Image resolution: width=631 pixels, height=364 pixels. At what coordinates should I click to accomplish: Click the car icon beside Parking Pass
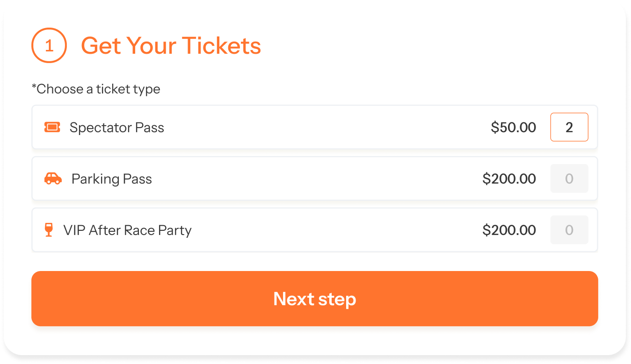point(53,178)
